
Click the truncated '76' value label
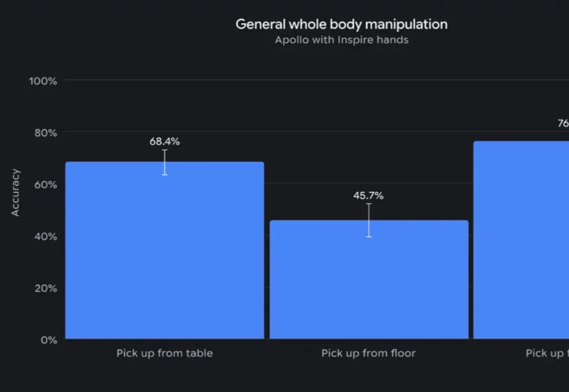pos(563,123)
